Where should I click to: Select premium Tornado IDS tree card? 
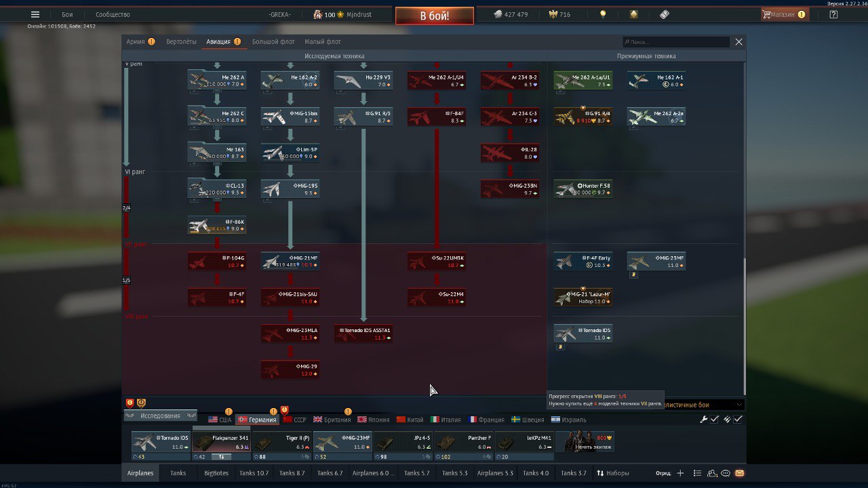tap(583, 333)
